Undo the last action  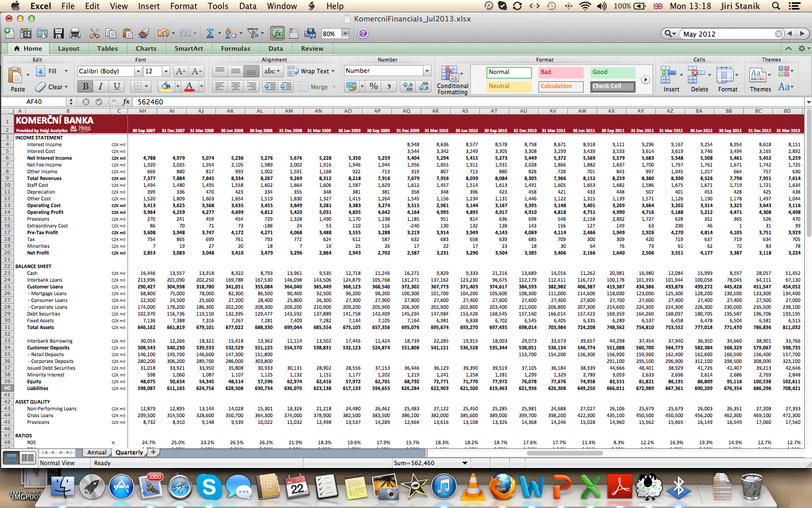pos(163,33)
